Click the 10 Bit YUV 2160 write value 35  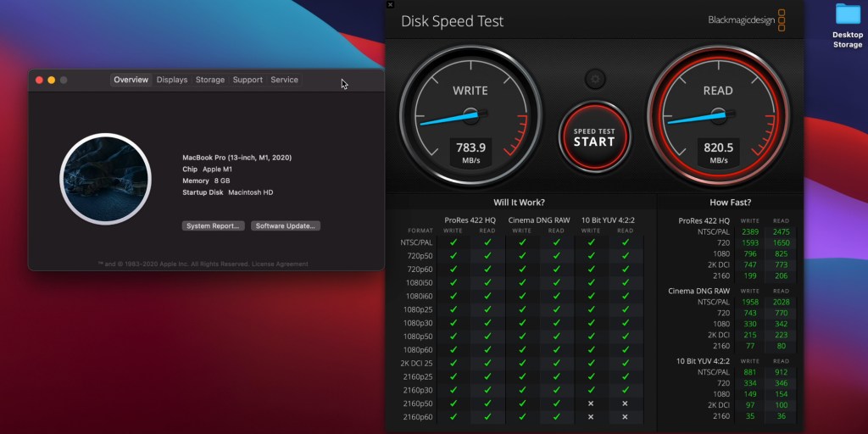(x=750, y=416)
